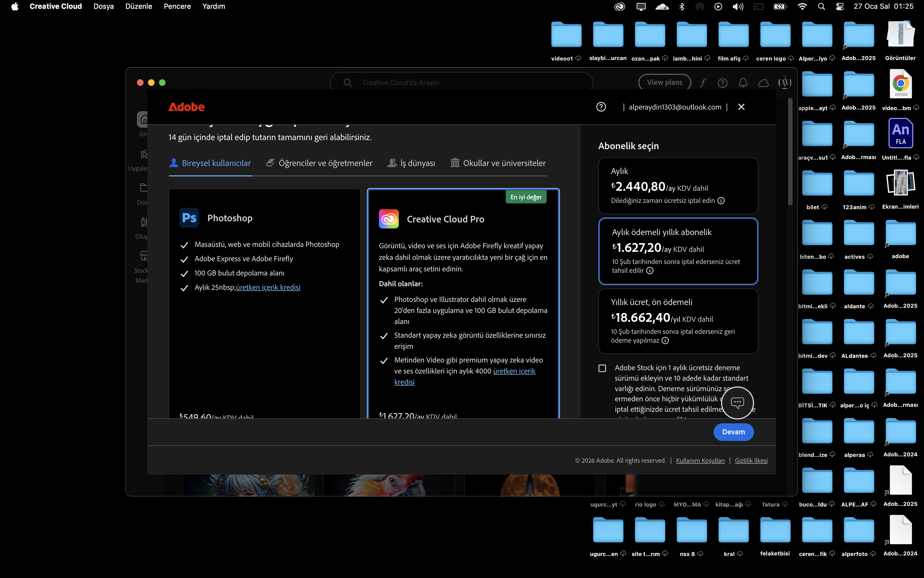Screen dimensions: 924x578
Task: Open Spotlight search in the menu bar
Action: [x=821, y=7]
